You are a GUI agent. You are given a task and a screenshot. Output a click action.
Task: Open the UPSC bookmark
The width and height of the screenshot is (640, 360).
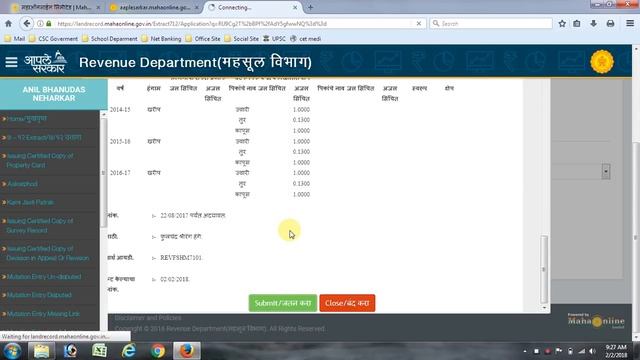coord(274,39)
